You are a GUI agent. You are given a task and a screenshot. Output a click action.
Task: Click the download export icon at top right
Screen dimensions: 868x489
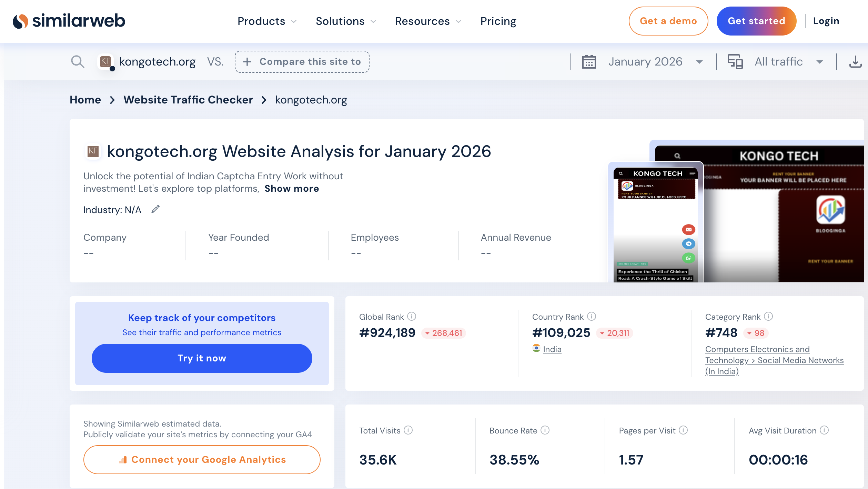click(856, 61)
